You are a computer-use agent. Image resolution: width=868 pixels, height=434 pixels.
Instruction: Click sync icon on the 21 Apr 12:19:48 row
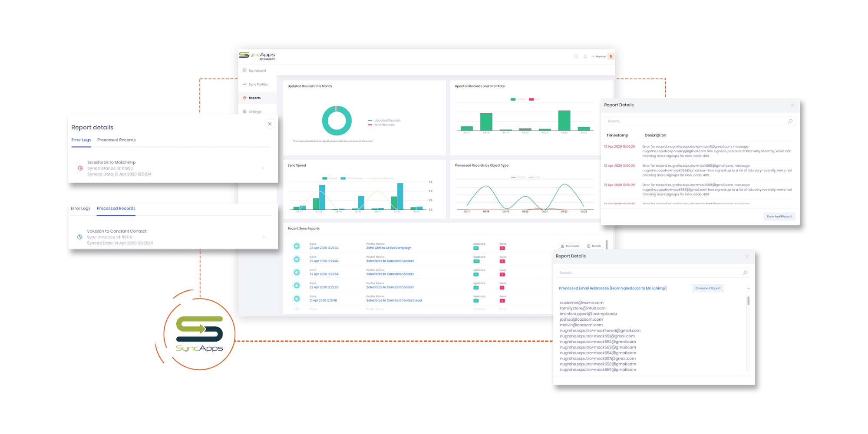coord(297,299)
